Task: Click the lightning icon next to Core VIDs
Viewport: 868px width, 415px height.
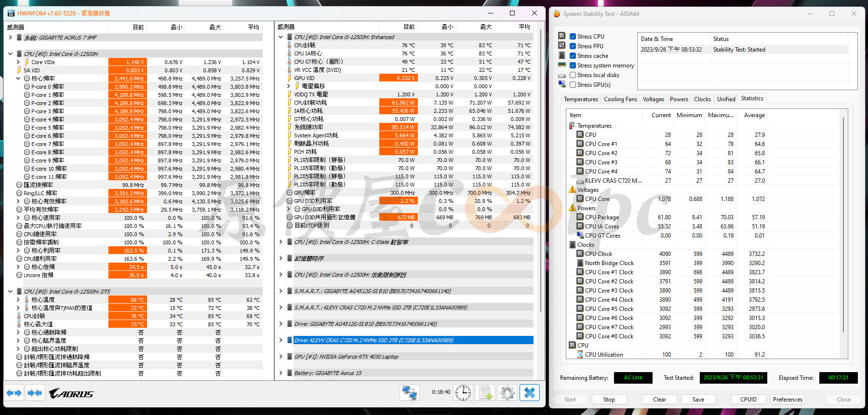Action: coord(27,62)
